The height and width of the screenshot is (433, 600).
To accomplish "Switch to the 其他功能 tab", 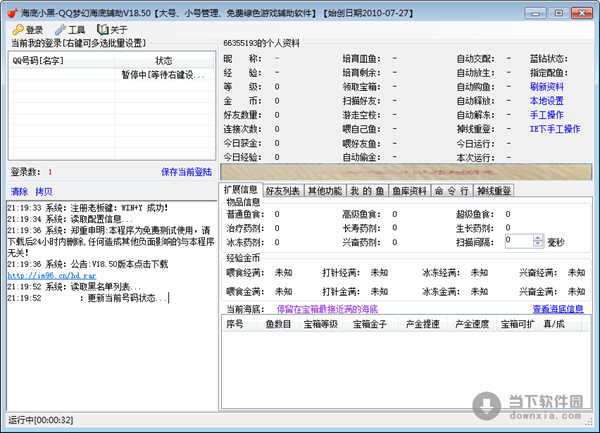I will pos(326,190).
